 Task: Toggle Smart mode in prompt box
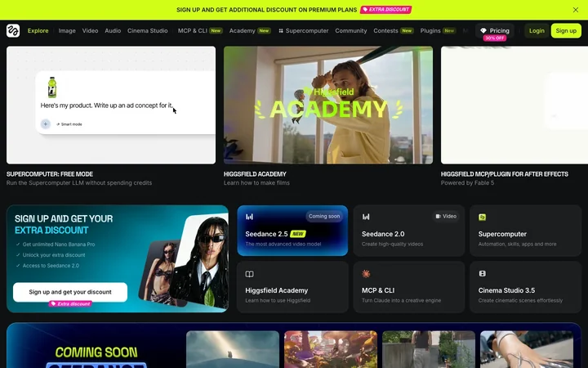pos(69,124)
